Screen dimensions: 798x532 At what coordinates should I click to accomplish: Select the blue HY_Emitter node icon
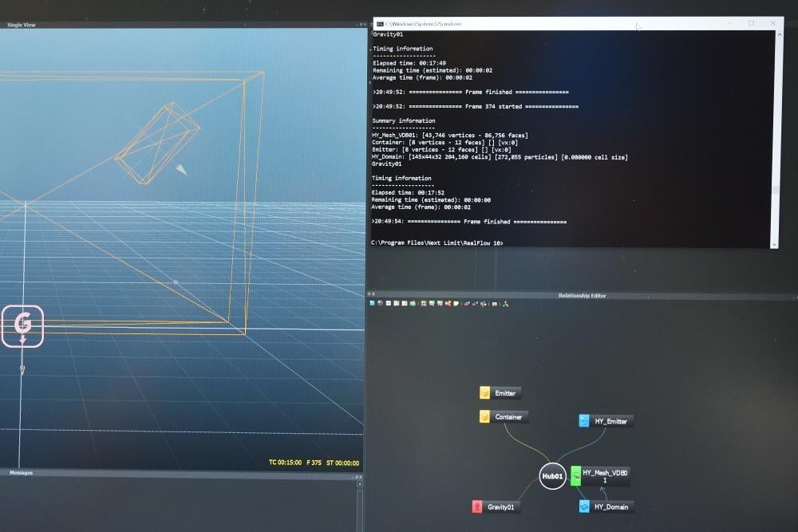pos(583,420)
